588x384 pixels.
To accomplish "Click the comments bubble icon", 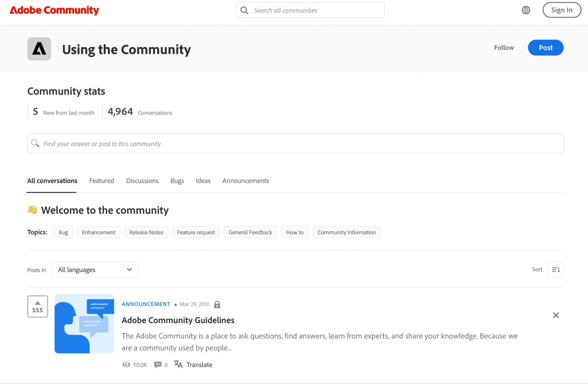I will coord(158,365).
